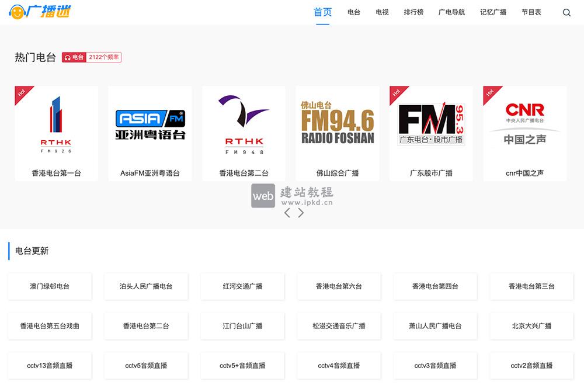Open the 澳门绿邨电台 station link
This screenshot has width=584, height=392.
point(50,286)
